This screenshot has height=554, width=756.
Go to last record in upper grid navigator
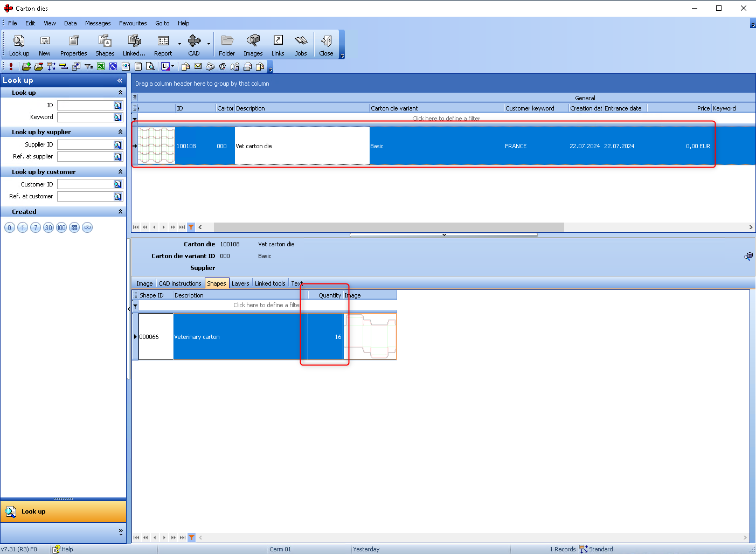coord(182,227)
